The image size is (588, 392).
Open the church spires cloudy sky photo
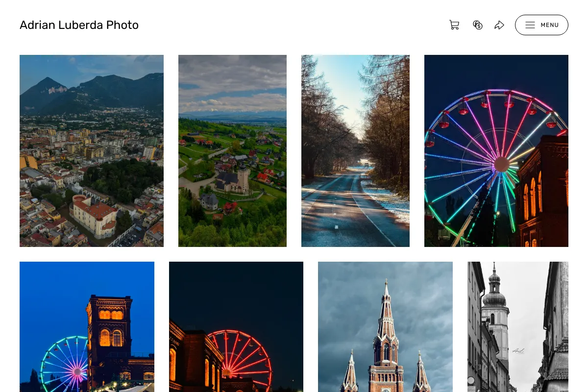(x=385, y=327)
